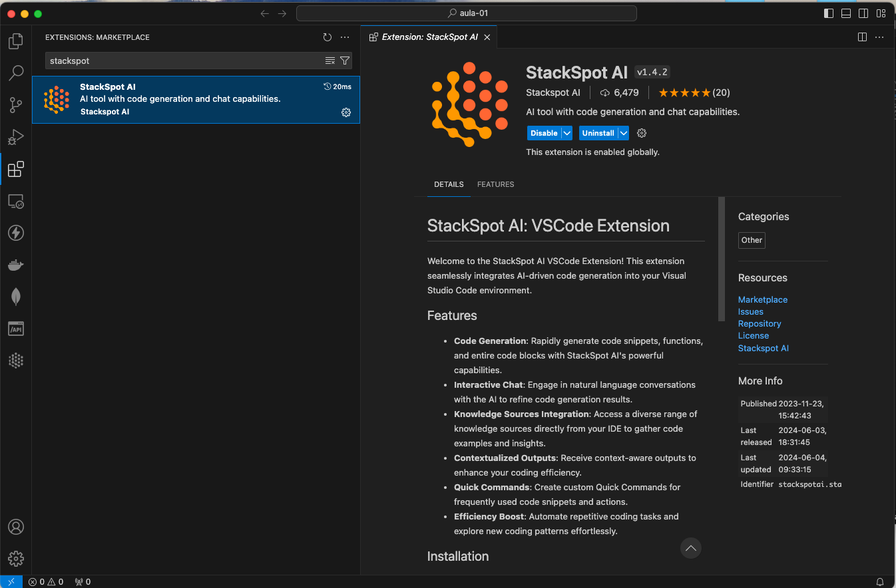
Task: Toggle panel layout button
Action: pyautogui.click(x=846, y=13)
